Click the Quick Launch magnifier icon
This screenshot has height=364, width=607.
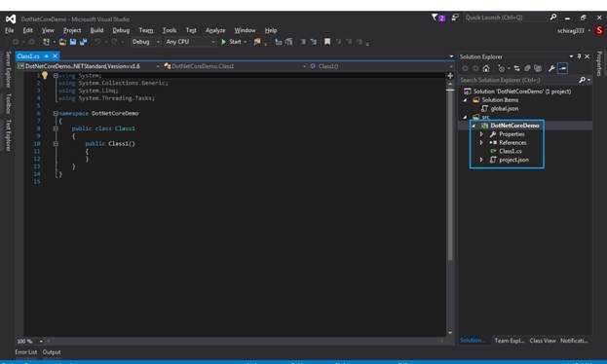[x=553, y=18]
